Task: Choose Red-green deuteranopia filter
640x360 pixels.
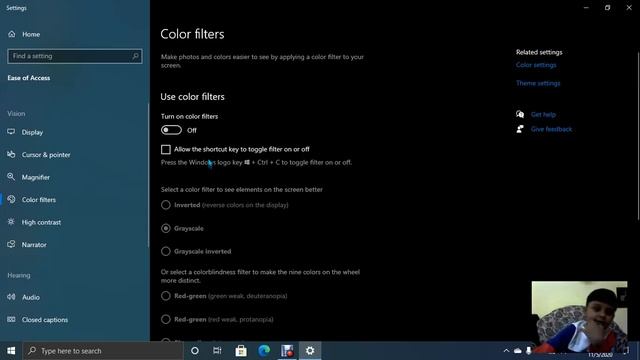Action: pyautogui.click(x=166, y=296)
